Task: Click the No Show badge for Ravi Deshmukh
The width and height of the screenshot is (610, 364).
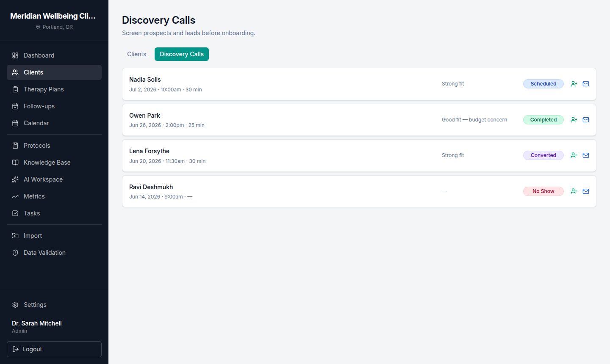Action: pyautogui.click(x=543, y=191)
